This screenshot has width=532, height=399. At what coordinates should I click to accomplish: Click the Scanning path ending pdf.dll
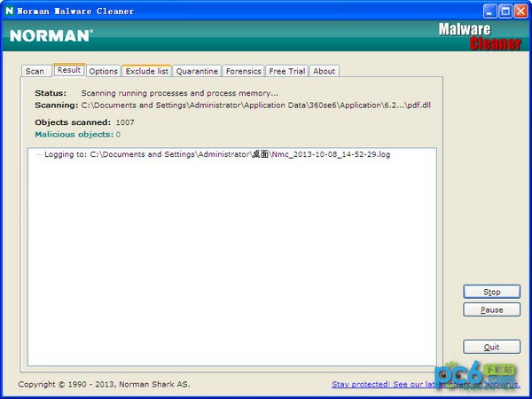coord(256,106)
